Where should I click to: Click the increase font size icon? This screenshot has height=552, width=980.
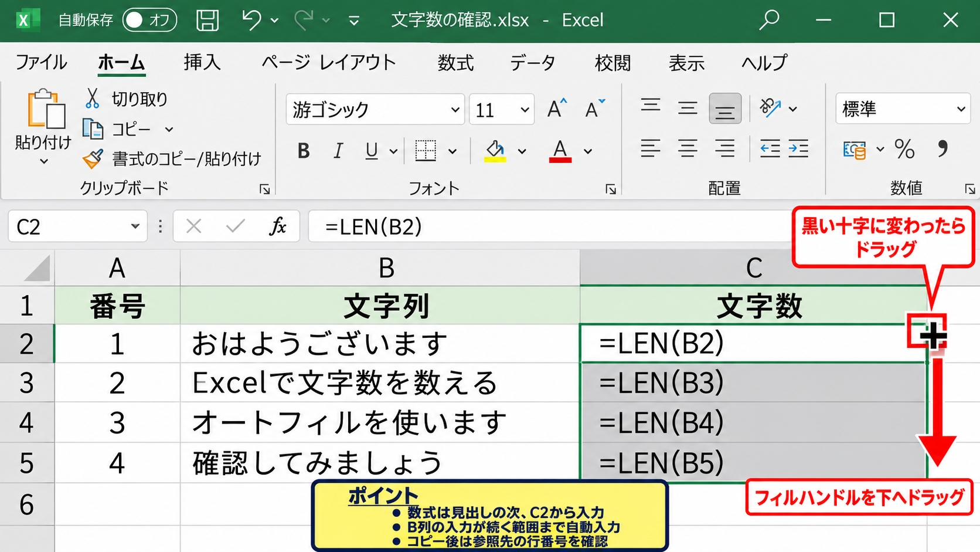coord(557,109)
